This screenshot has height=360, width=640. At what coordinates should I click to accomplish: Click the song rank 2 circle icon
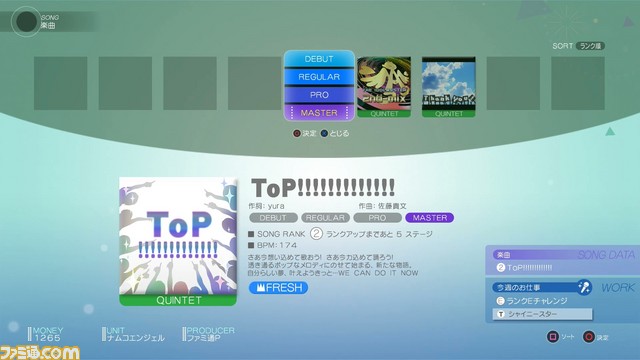[x=316, y=234]
